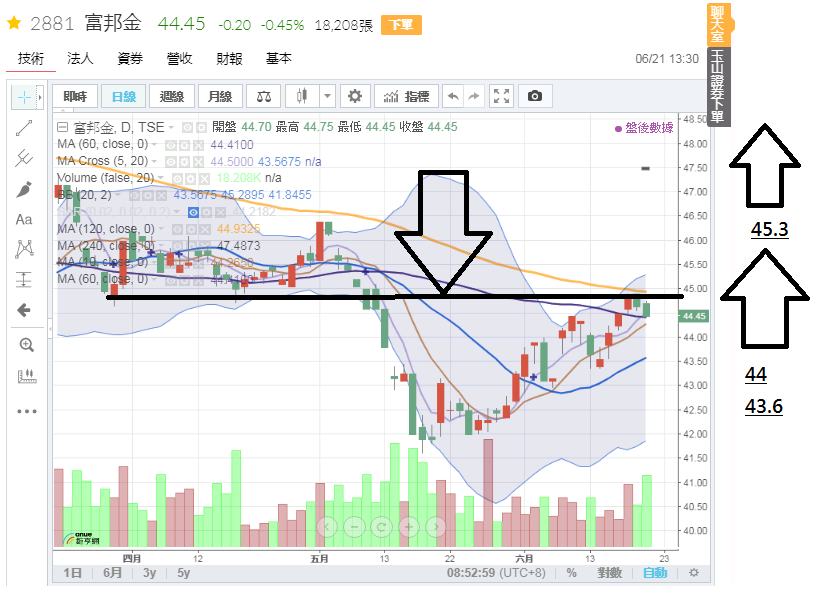This screenshot has width=830, height=600.
Task: Open axis settings gear at bottom right
Action: pos(694,572)
